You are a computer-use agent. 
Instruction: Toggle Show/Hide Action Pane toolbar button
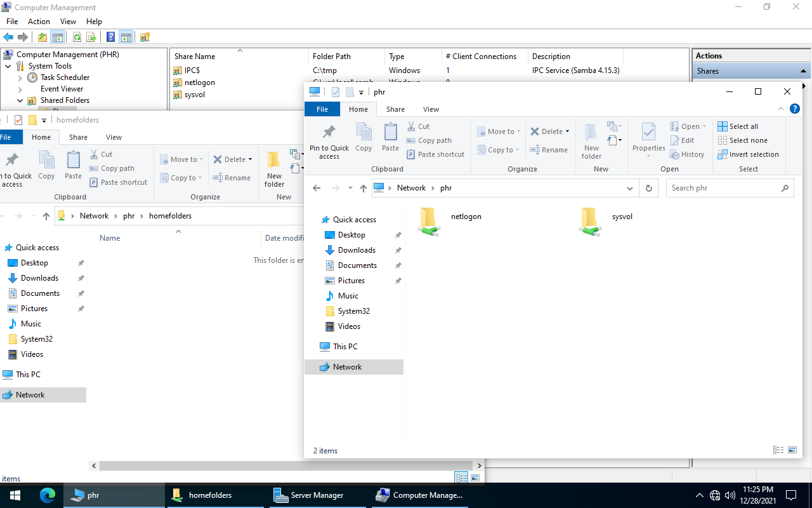click(x=126, y=37)
